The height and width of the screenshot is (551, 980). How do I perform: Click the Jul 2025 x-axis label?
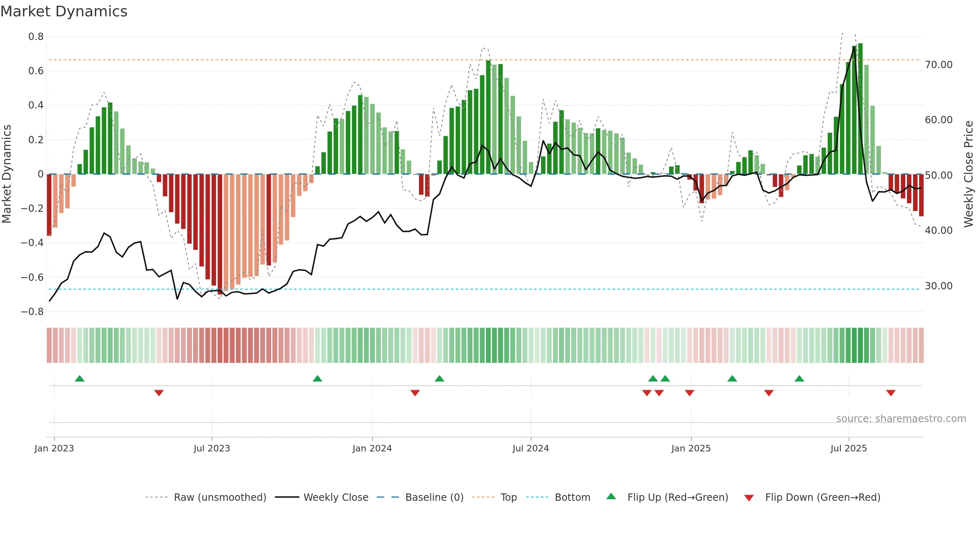coord(849,449)
